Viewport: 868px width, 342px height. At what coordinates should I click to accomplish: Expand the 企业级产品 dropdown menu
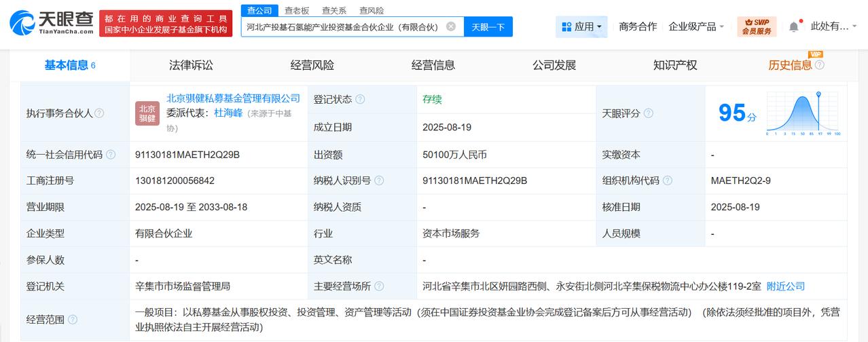click(696, 26)
